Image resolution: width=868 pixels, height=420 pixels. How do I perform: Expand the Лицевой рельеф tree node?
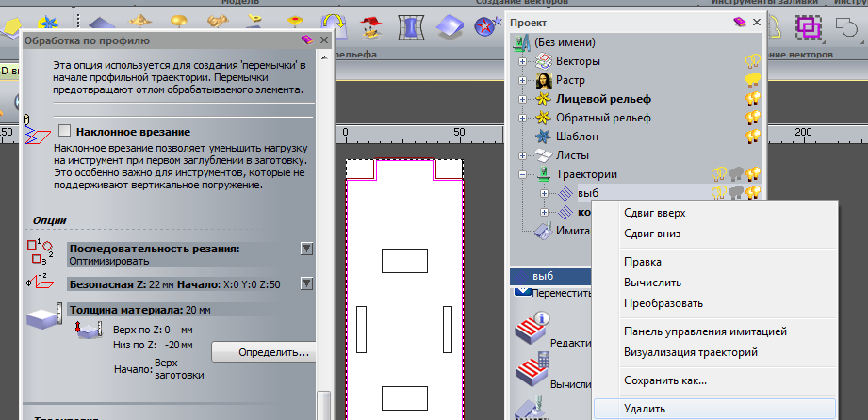[x=522, y=100]
